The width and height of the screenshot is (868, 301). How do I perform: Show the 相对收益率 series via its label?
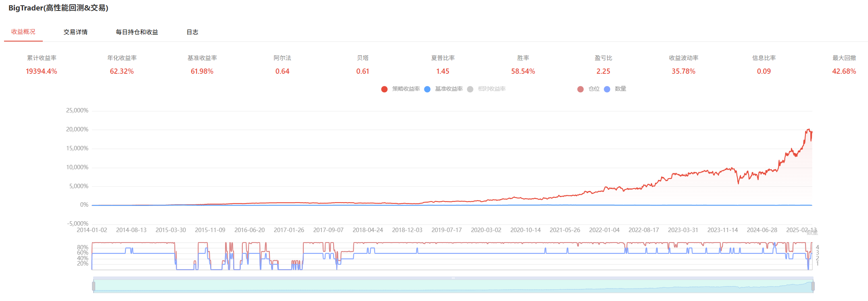491,89
